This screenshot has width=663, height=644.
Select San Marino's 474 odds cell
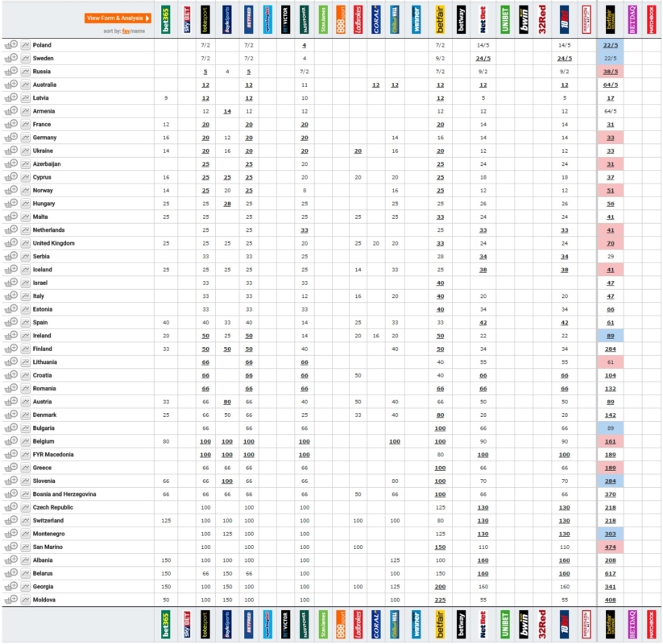pyautogui.click(x=610, y=547)
